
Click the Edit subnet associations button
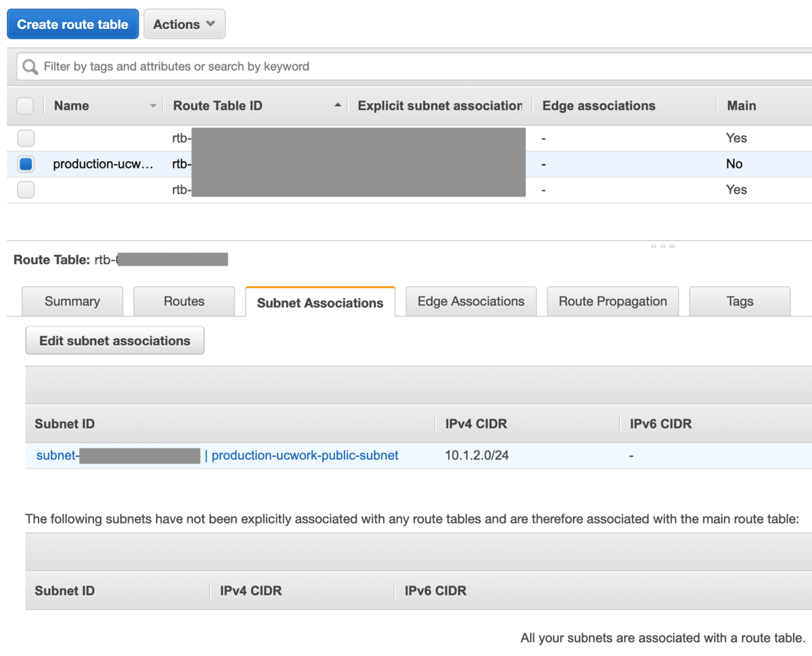point(115,341)
